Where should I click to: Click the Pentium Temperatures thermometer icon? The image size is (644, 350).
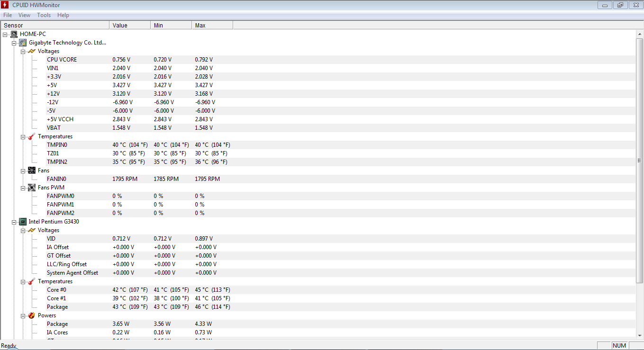point(31,281)
